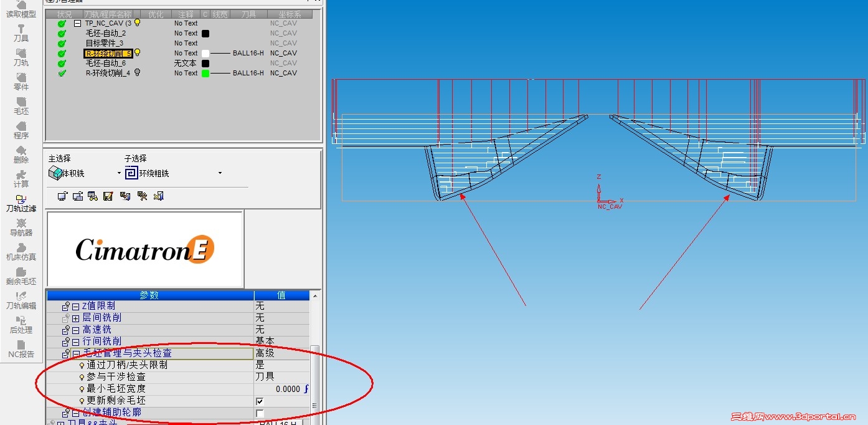Screen dimensions: 868x425
Task: Click the NC_CAV coordinate origin in viewport
Action: [x=598, y=202]
